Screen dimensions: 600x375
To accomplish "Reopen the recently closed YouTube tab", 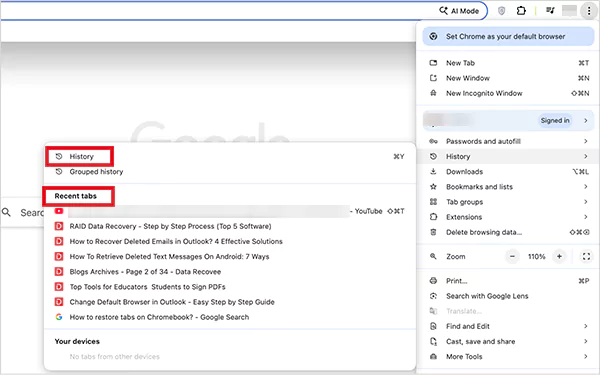I will (230, 211).
